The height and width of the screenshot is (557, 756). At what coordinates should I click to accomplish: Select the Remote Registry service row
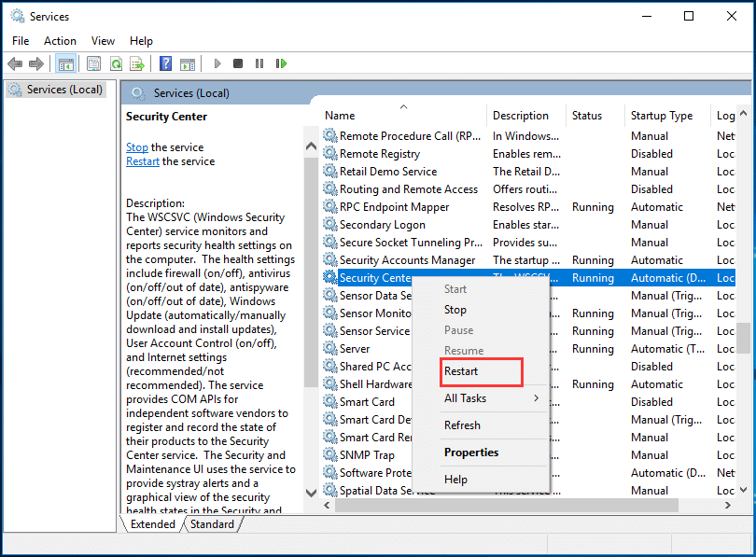(x=529, y=154)
